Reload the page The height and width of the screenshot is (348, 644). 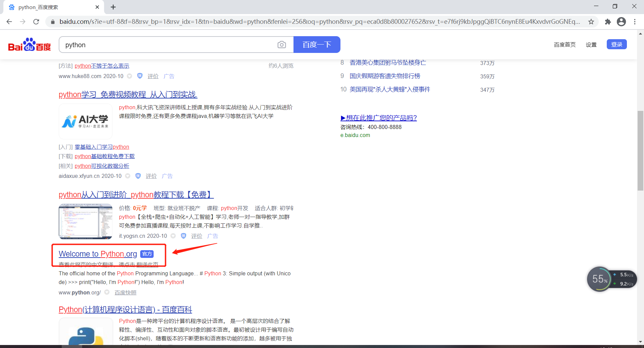(36, 22)
